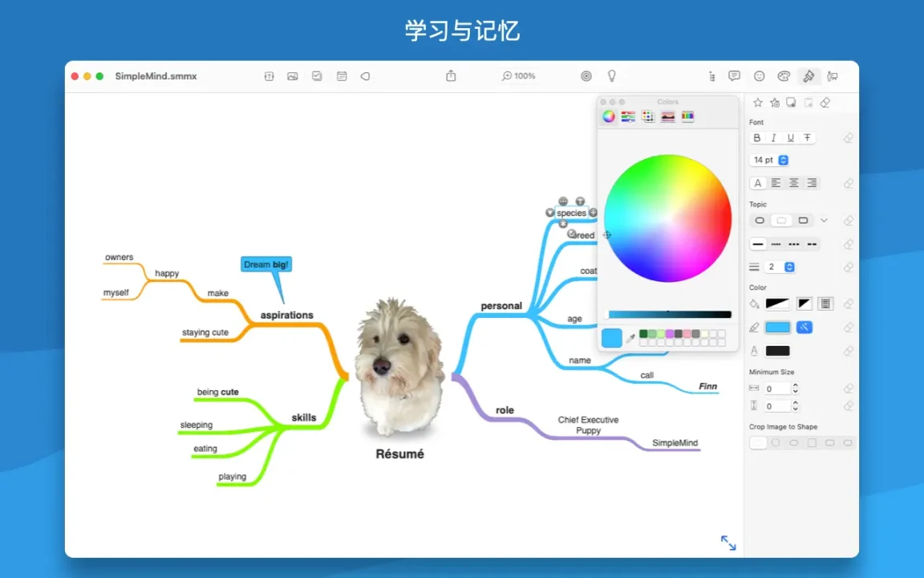Click the Résumé central topic label
Screen dimensions: 924x578
[x=399, y=454]
